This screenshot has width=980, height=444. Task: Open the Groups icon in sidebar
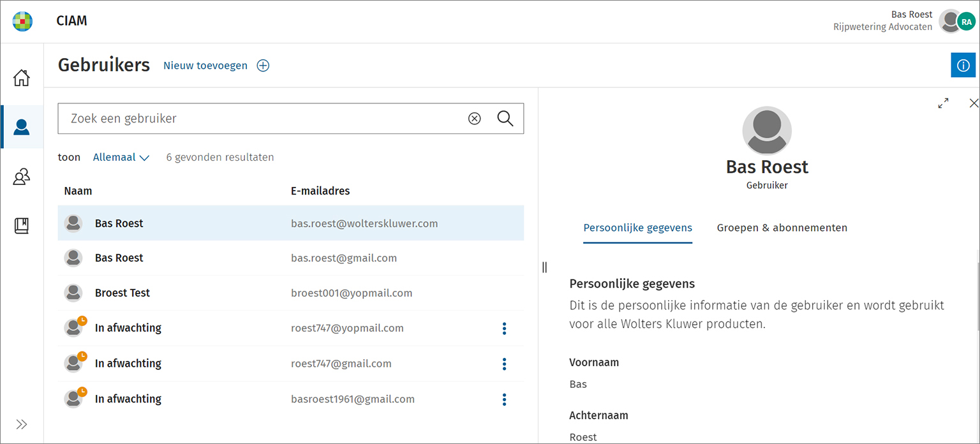click(22, 177)
